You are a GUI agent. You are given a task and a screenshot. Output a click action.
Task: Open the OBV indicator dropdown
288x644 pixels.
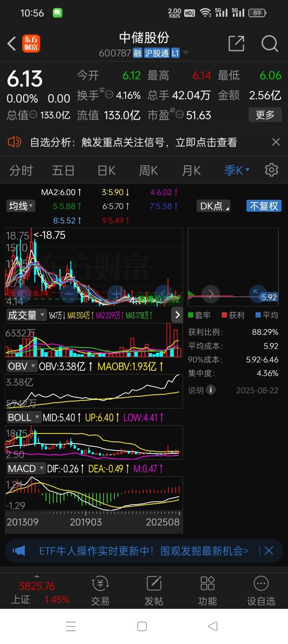point(22,366)
